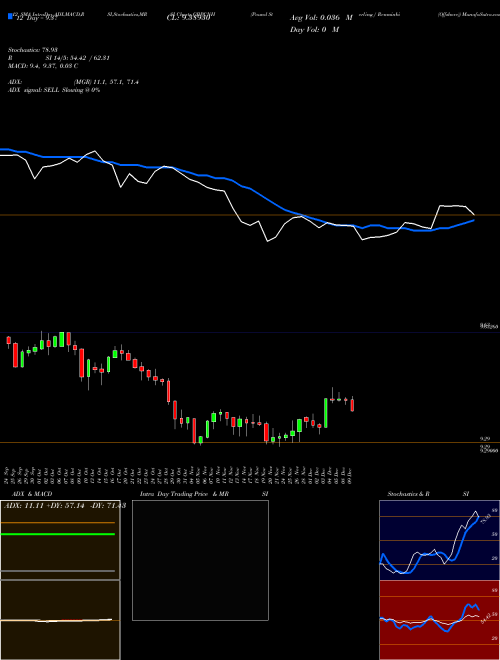This screenshot has width=500, height=660.
Task: Click the "SI 14/3: 54.42 / 62.31" reading
Action: [78, 58]
